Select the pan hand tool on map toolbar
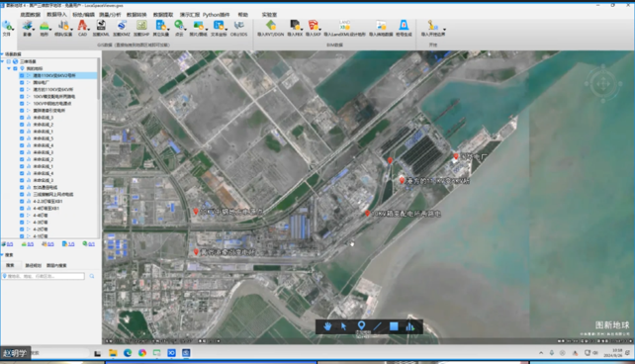The height and width of the screenshot is (364, 635). tap(327, 326)
